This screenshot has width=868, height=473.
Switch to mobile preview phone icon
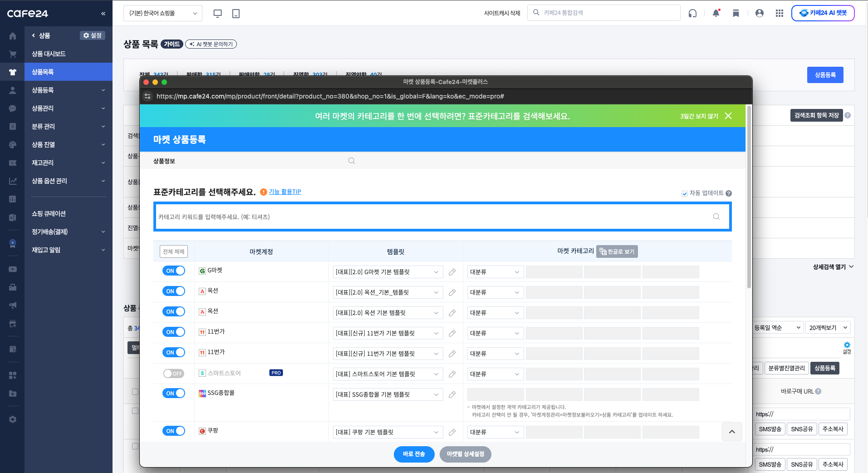pos(236,14)
